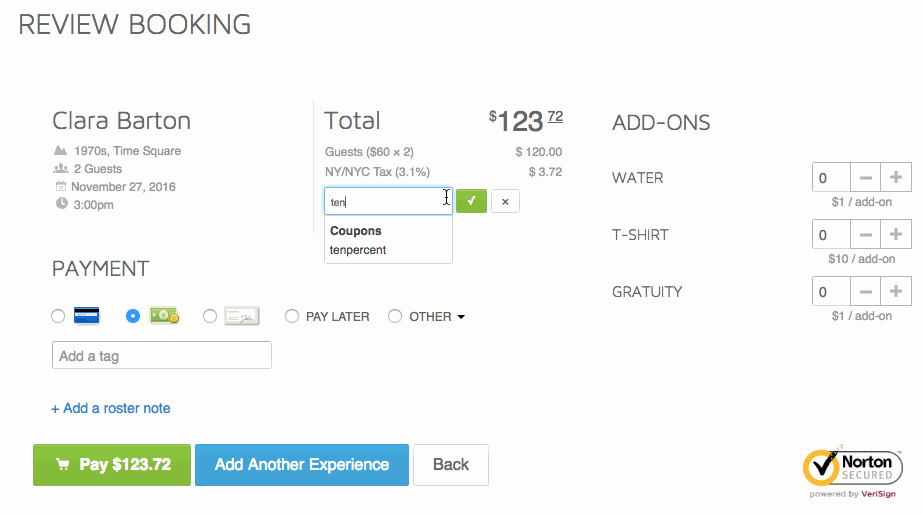Go Back to previous step
The width and height of the screenshot is (923, 515).
[451, 465]
